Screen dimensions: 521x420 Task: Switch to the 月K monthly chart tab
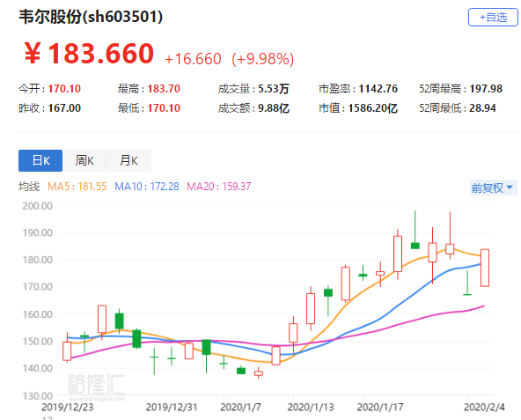(x=128, y=160)
